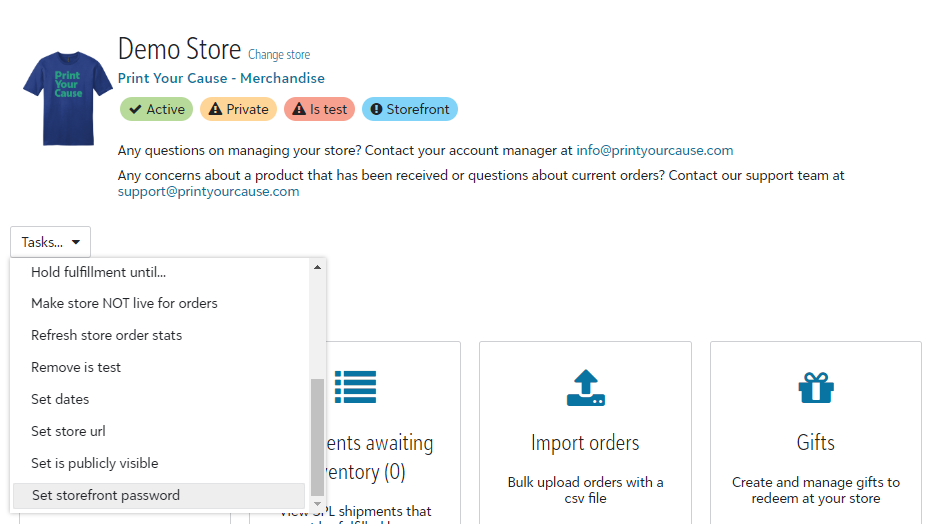The image size is (930, 524).
Task: Select Remove is test option
Action: tap(160, 367)
